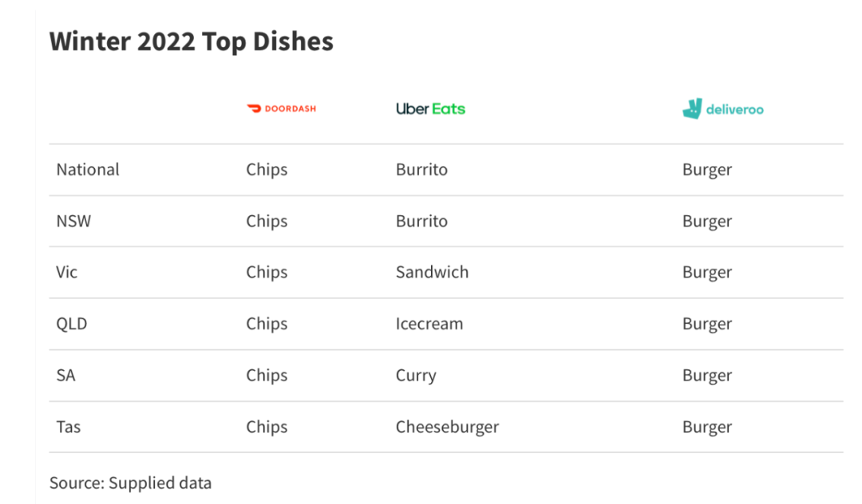Click Burger in the Vic row
This screenshot has height=504, width=862.
coord(707,273)
